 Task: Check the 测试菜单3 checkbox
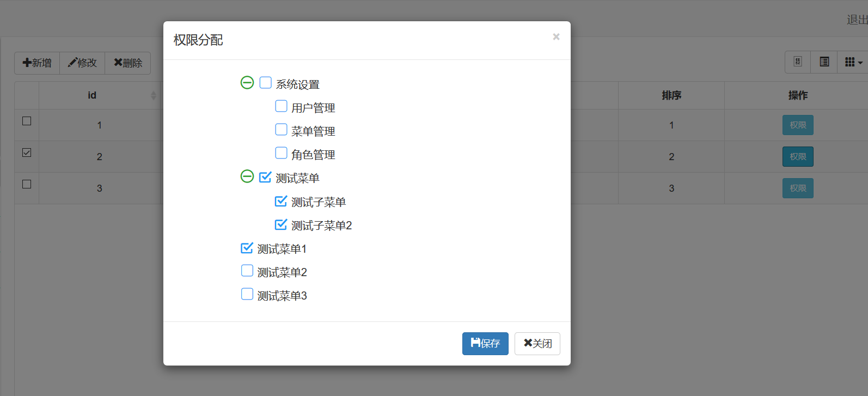pyautogui.click(x=247, y=294)
